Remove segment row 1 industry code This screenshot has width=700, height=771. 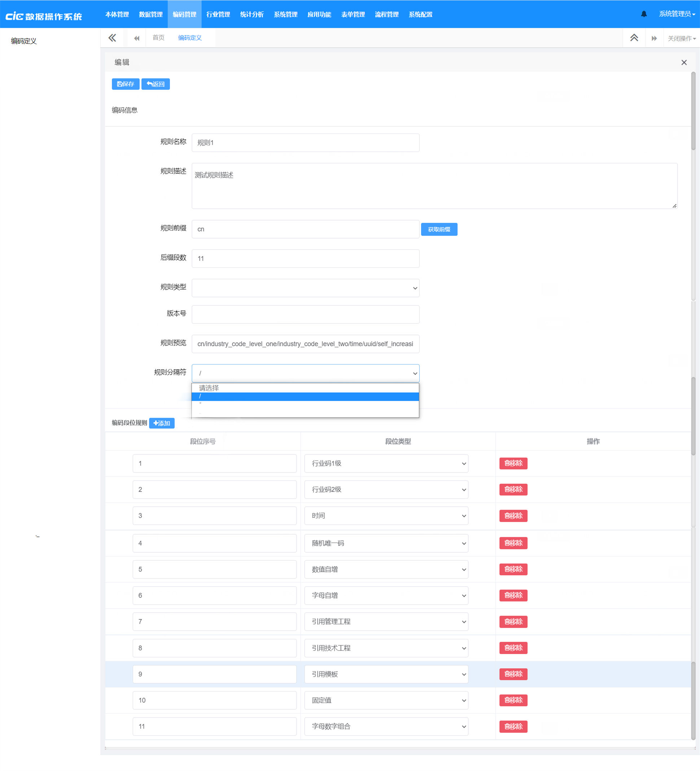tap(513, 463)
